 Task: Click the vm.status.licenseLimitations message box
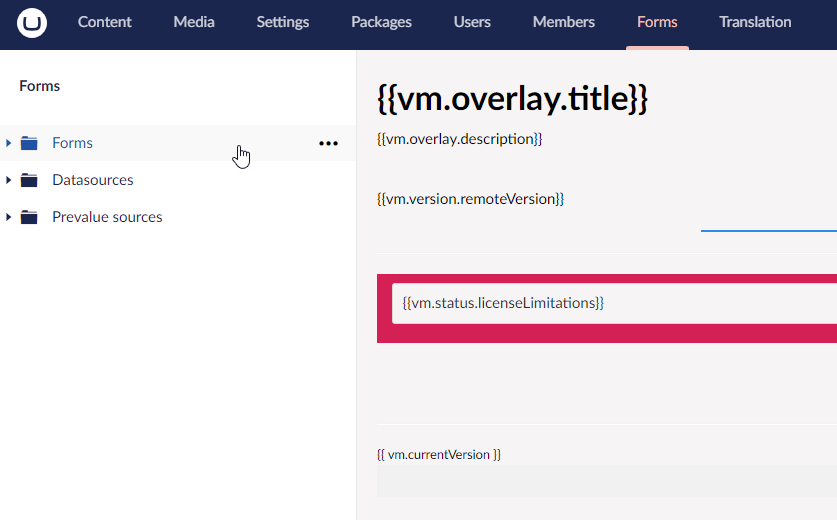614,303
